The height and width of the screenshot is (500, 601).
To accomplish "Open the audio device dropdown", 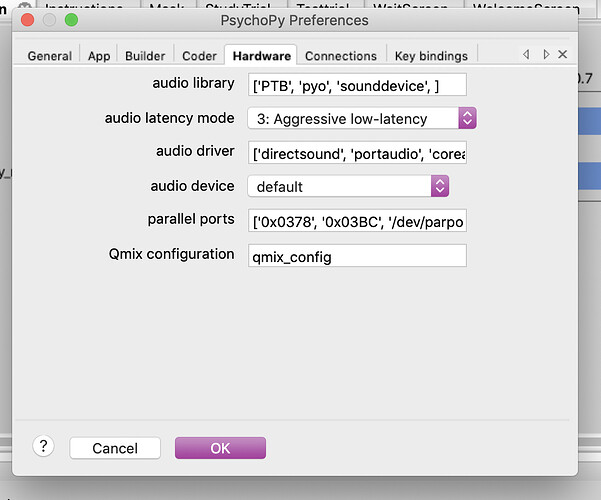I will pyautogui.click(x=348, y=186).
